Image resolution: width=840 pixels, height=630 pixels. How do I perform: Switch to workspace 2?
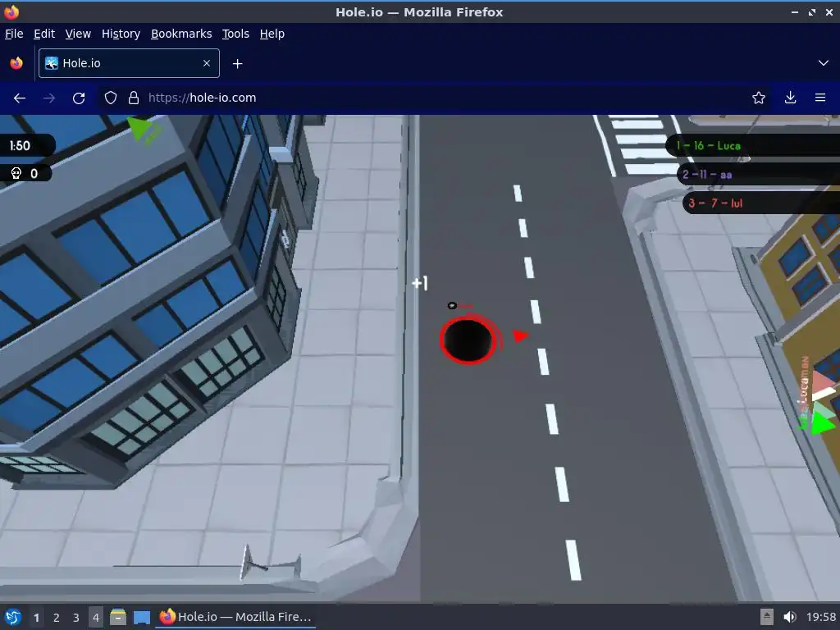click(57, 617)
